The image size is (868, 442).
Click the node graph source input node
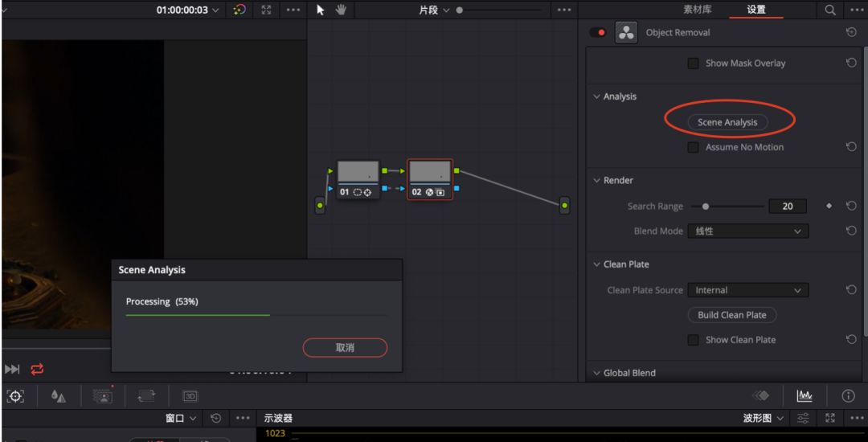(319, 205)
